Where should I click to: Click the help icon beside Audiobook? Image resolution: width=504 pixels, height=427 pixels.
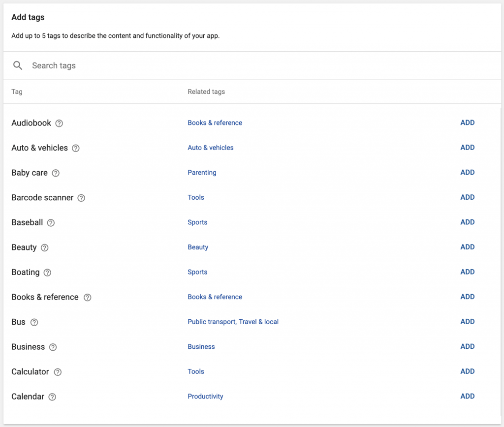coord(59,123)
